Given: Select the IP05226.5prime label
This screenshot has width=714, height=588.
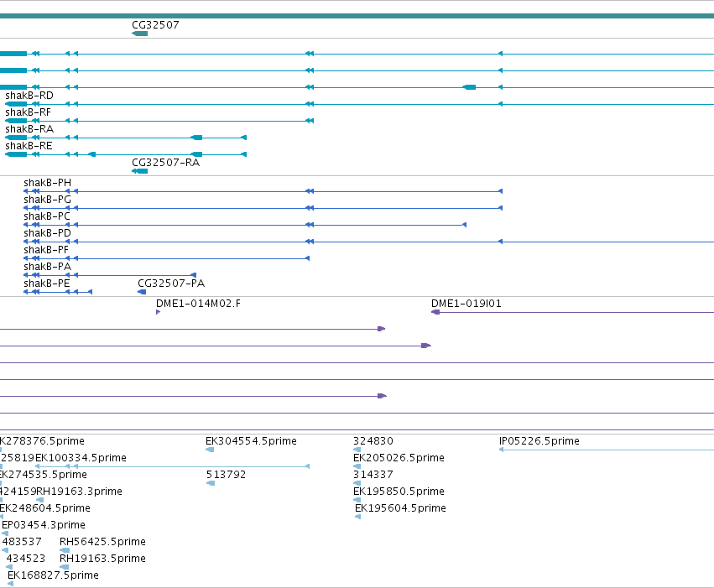Looking at the screenshot, I should click(539, 441).
